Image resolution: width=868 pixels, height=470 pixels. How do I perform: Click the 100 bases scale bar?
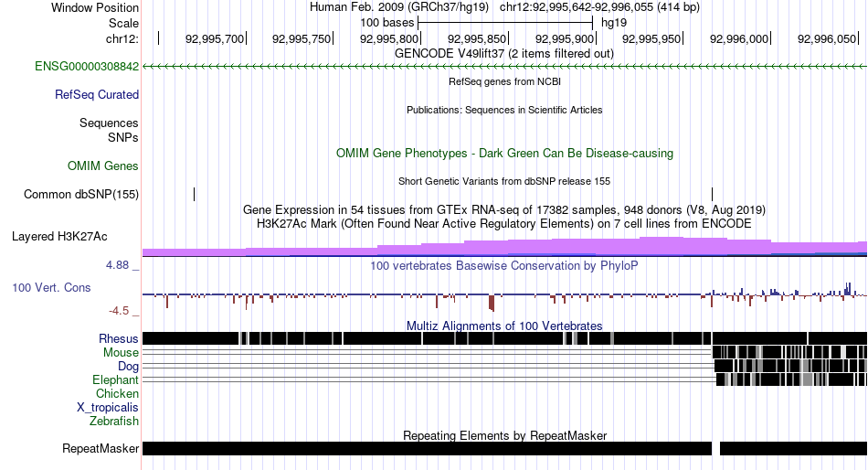tap(505, 23)
